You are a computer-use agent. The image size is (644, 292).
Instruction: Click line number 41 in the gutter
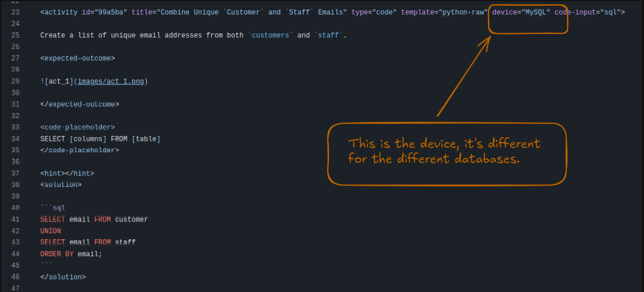(x=15, y=219)
